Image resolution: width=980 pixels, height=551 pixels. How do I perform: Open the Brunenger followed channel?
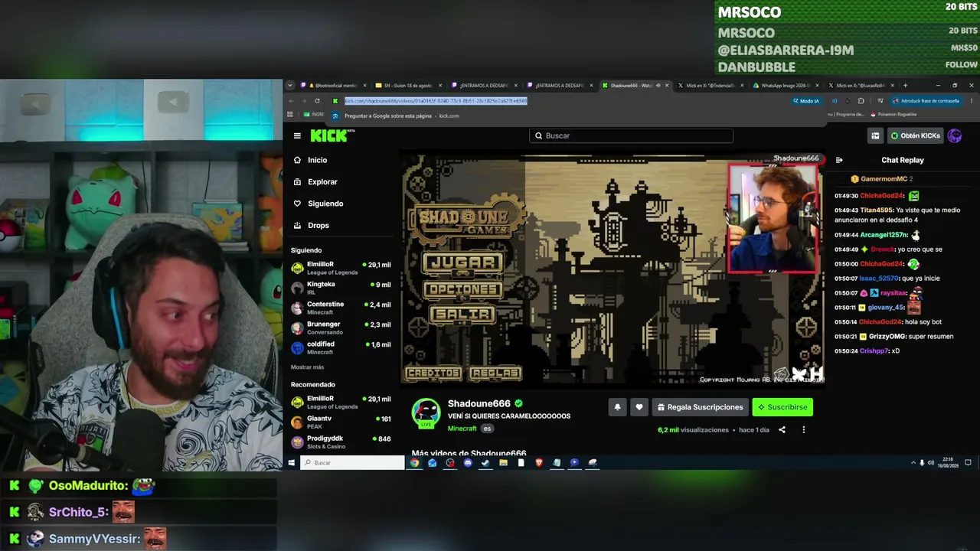(341, 328)
